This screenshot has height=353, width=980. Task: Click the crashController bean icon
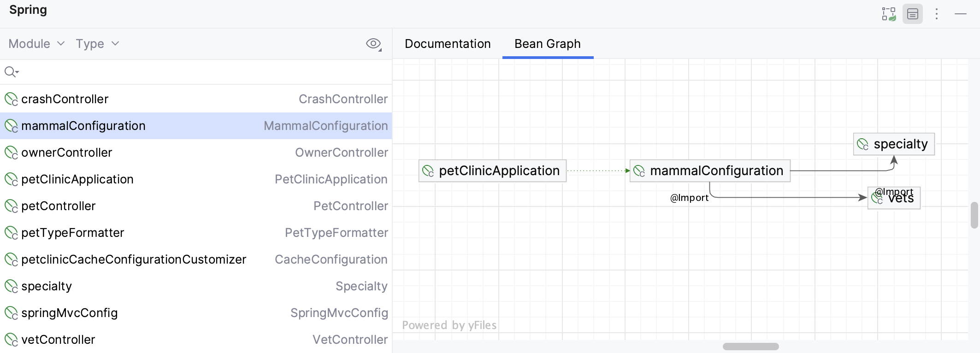pos(11,99)
